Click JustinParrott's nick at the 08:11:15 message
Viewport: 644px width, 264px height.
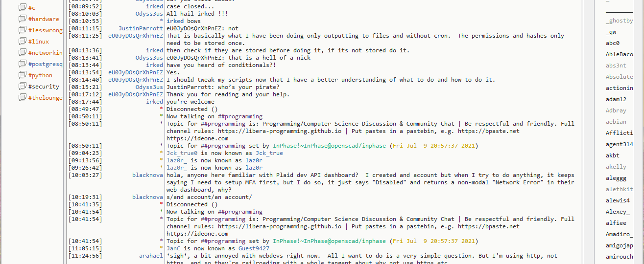141,28
